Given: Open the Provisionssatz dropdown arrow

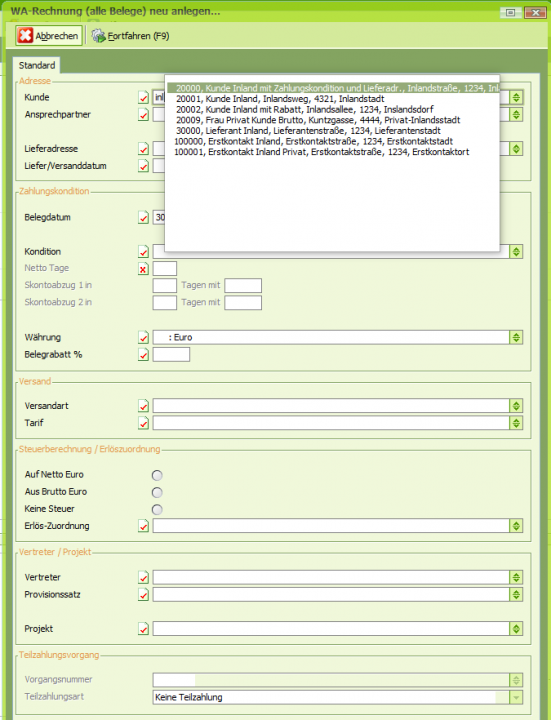Looking at the screenshot, I should 516,595.
